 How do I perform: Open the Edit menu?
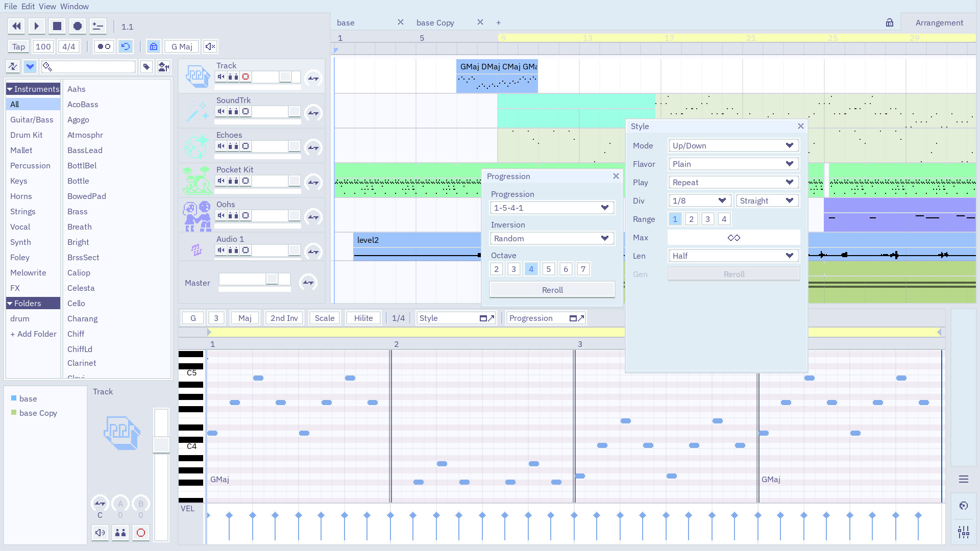28,6
